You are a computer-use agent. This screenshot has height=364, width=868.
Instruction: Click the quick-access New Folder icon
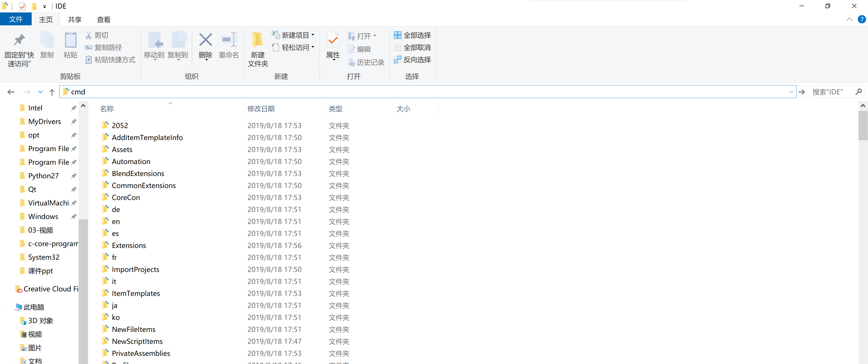pyautogui.click(x=34, y=6)
